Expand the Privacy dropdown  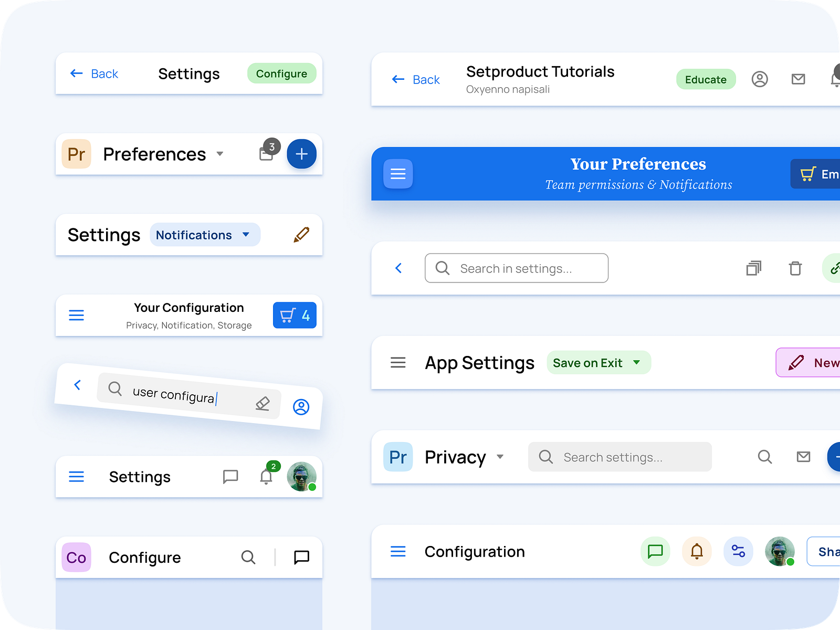[500, 457]
